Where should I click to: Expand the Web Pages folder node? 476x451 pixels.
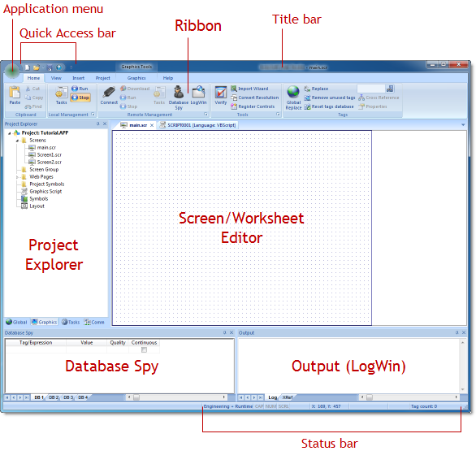coord(17,177)
